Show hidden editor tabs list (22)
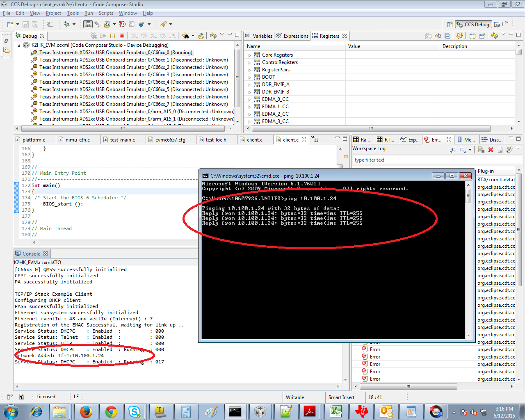The width and height of the screenshot is (525, 420). click(315, 139)
